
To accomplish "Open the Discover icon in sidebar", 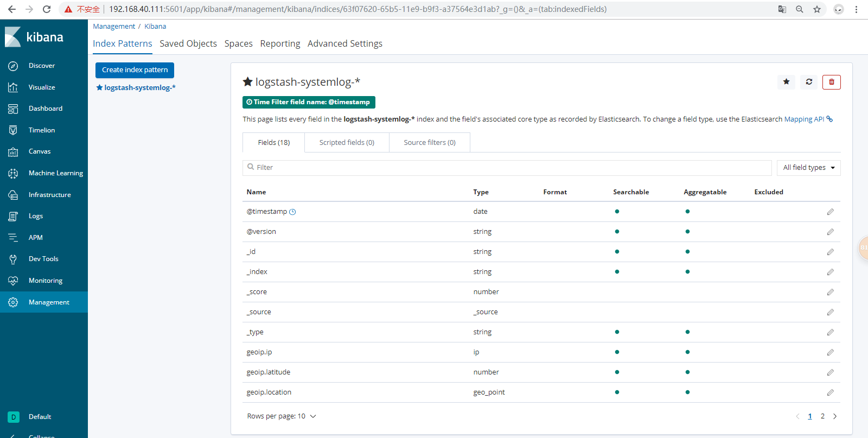I will click(x=13, y=66).
